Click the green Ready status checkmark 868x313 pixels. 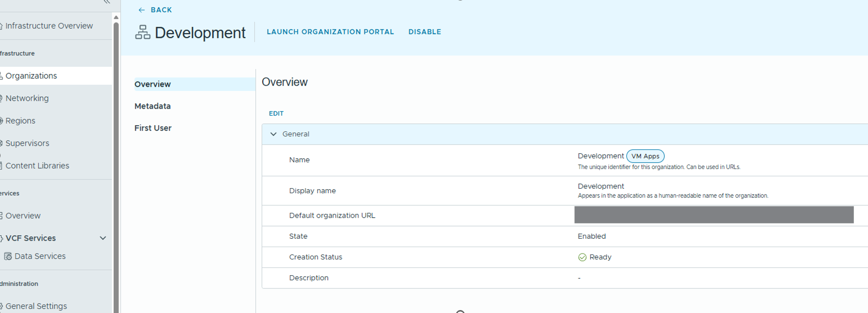coord(582,257)
